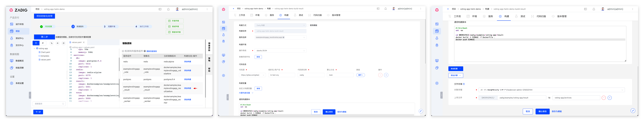Click help question icon near 检测到的服务组件
This screenshot has width=644, height=122.
[145, 51]
